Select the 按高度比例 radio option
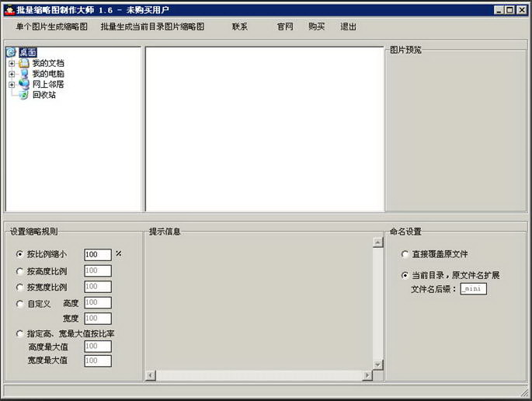Image resolution: width=532 pixels, height=401 pixels. click(x=19, y=271)
